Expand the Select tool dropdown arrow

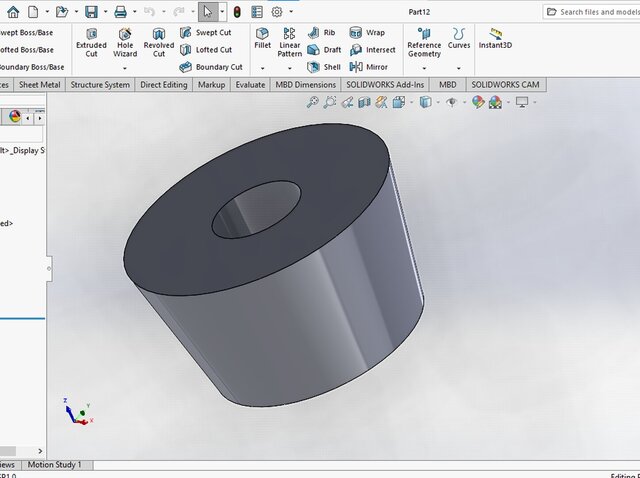222,12
